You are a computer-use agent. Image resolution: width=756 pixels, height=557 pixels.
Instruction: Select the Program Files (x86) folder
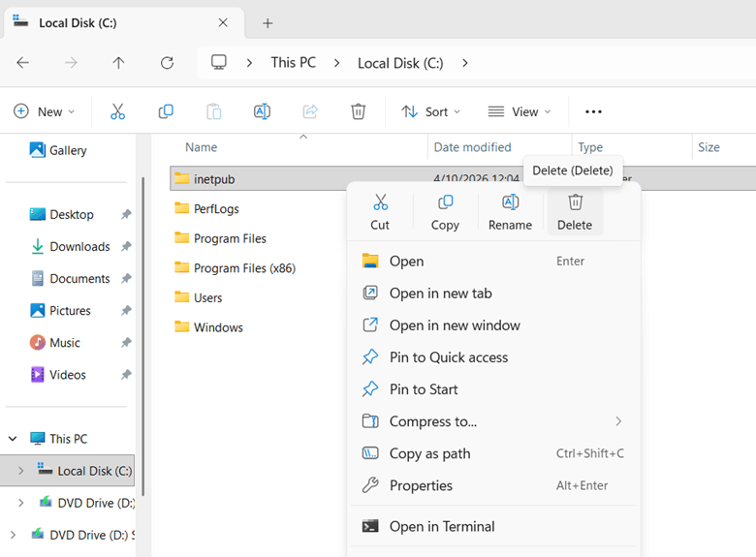[244, 268]
